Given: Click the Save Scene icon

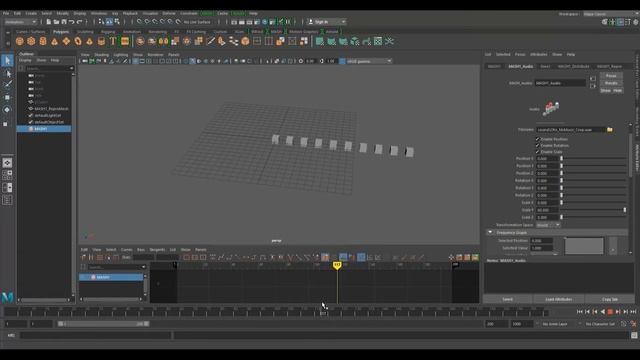Looking at the screenshot, I should 64,22.
